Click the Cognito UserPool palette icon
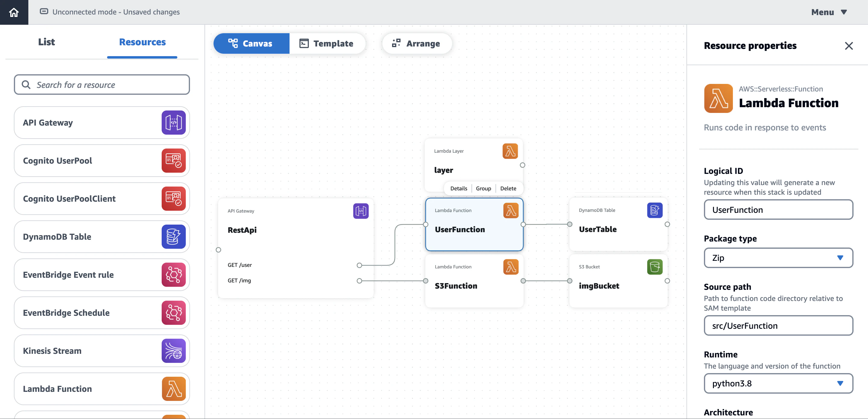Viewport: 868px width, 419px height. pos(173,161)
